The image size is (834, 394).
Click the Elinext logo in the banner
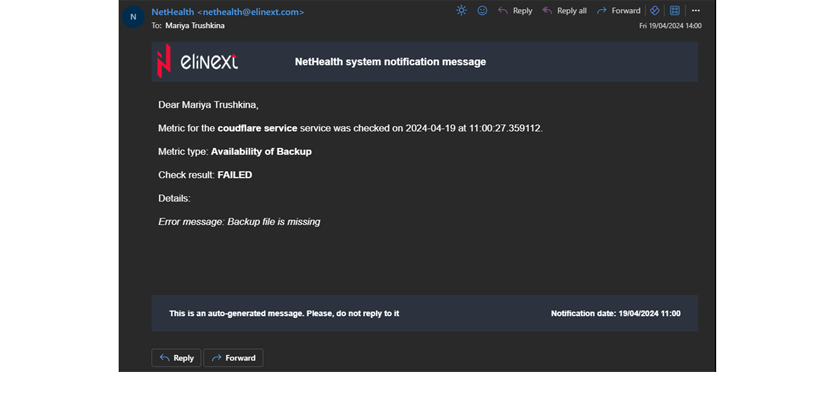click(197, 62)
